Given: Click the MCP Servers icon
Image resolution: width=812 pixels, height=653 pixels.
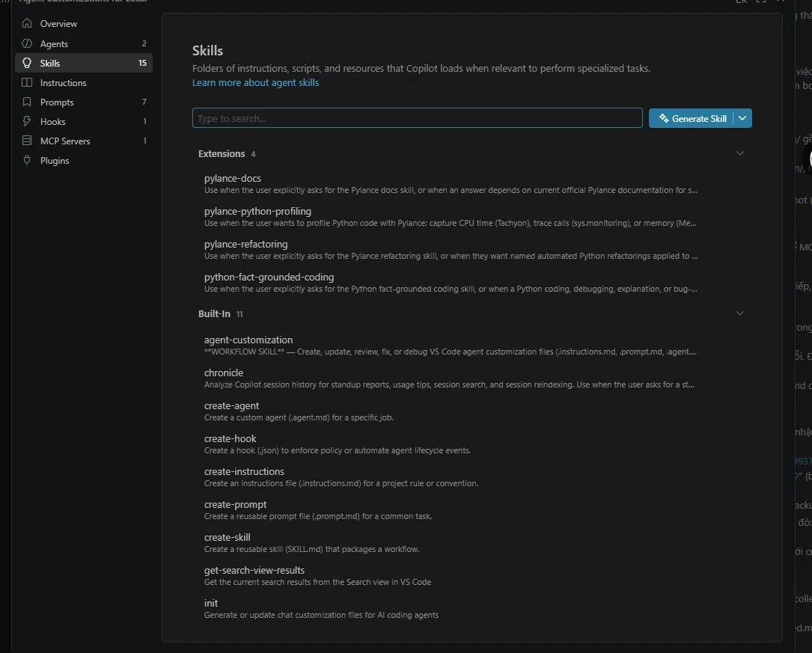Looking at the screenshot, I should (27, 141).
